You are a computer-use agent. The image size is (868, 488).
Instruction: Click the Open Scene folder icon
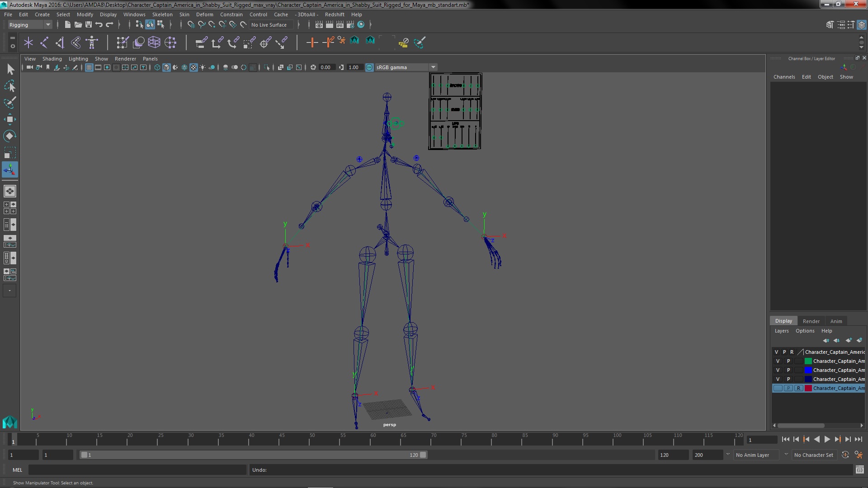pos(78,24)
